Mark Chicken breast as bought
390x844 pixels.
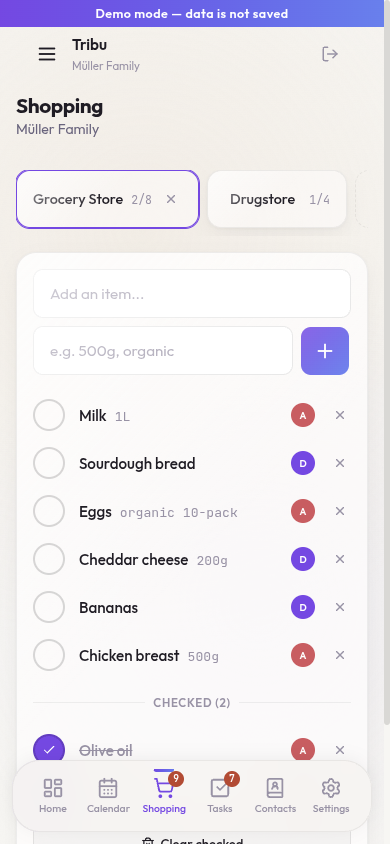pos(49,655)
